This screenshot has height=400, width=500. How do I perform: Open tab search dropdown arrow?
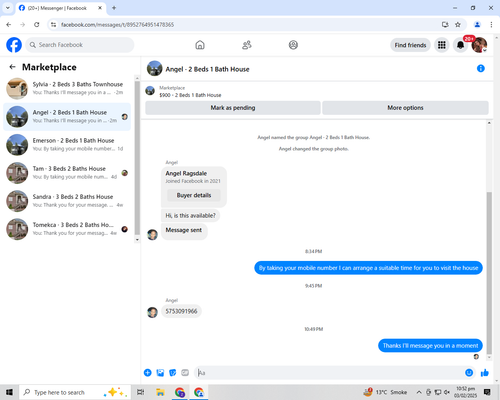coord(8,8)
